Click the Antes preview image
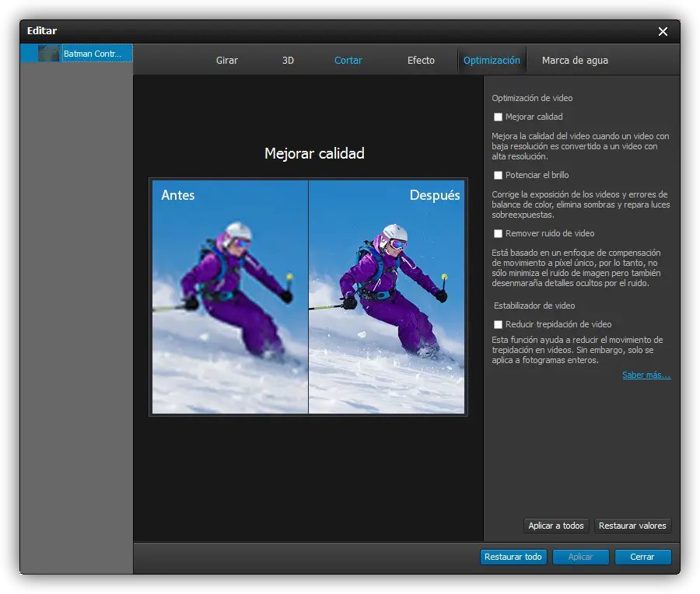 (230, 297)
